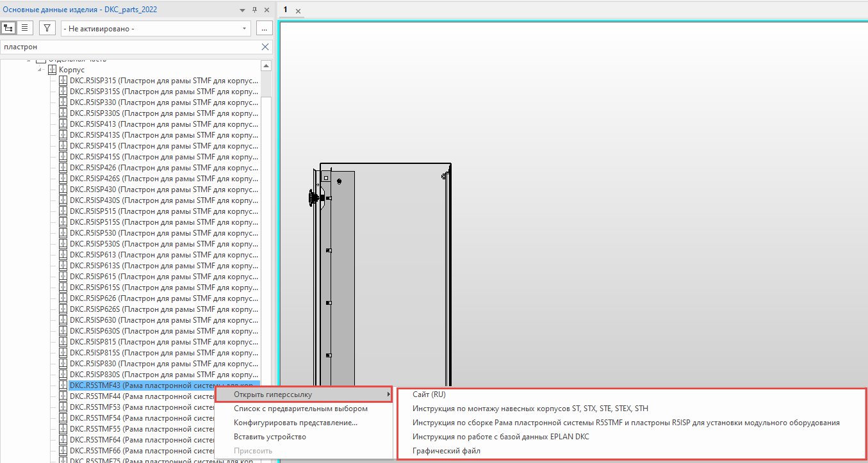Image resolution: width=868 pixels, height=463 pixels.
Task: Select part DKC.R5ISP415 in tree
Action: [x=164, y=146]
